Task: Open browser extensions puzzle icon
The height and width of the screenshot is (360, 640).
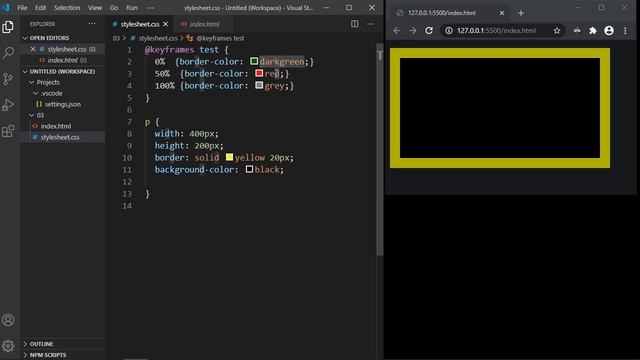Action: tap(593, 31)
